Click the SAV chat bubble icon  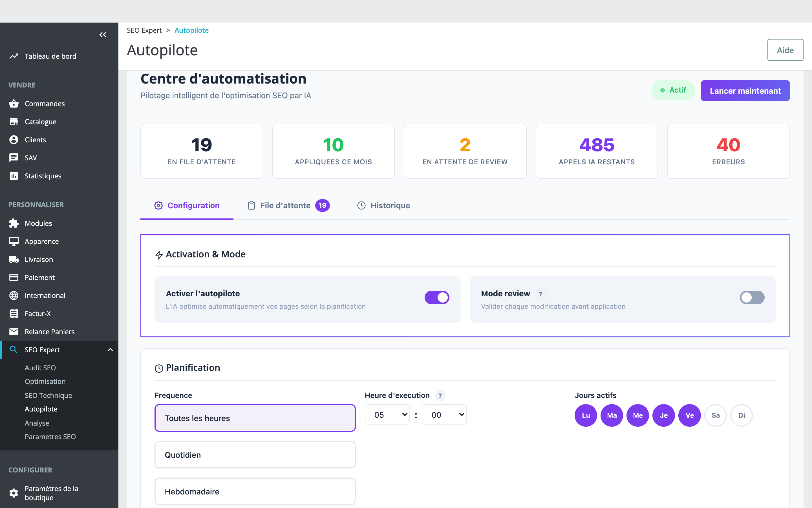tap(14, 158)
